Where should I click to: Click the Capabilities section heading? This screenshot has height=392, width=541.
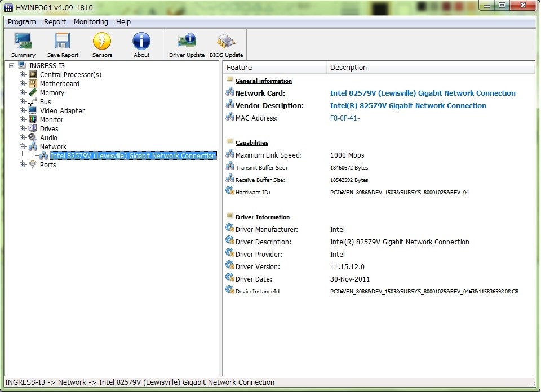click(x=252, y=142)
